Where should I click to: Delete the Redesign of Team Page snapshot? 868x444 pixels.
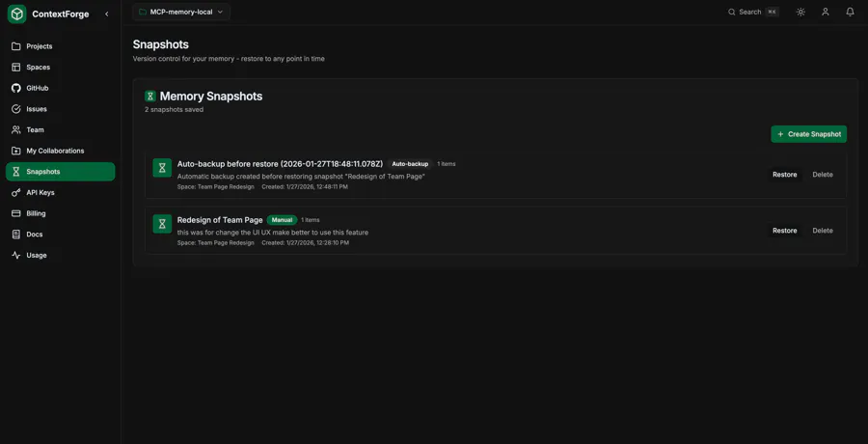pos(823,231)
